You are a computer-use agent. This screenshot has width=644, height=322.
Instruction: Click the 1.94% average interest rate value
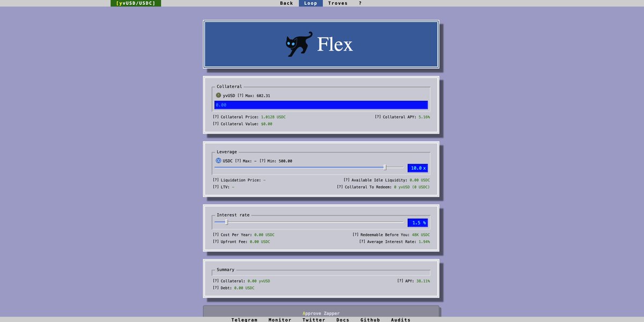pos(424,241)
